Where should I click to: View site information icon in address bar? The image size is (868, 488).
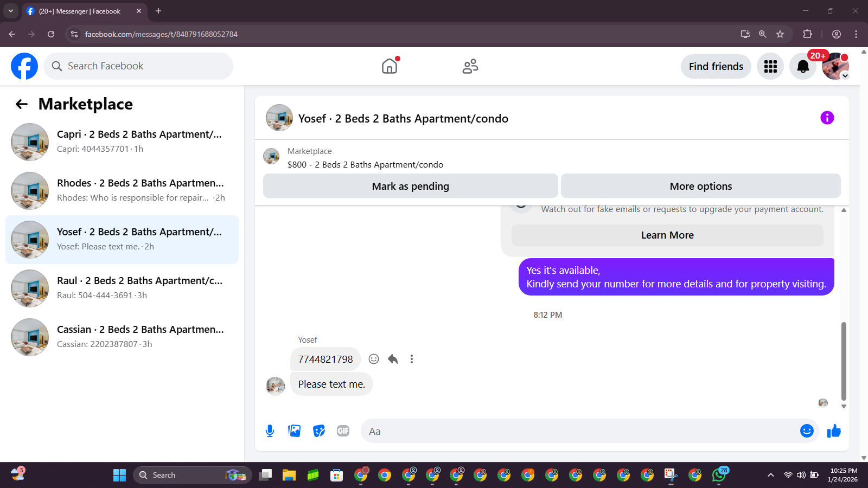tap(74, 34)
